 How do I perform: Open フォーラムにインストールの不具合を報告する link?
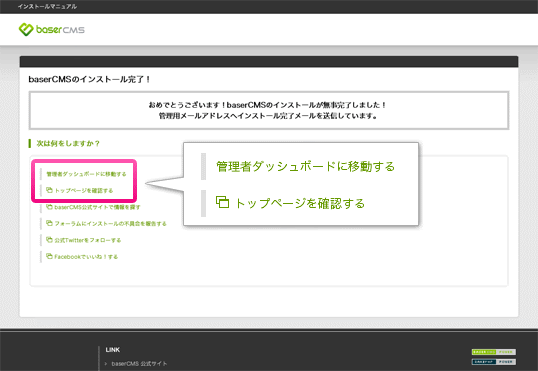(106, 223)
